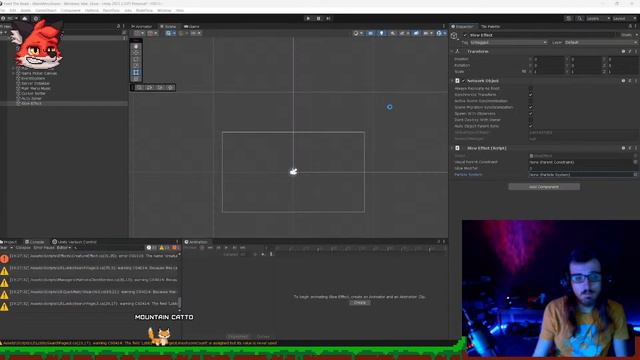
Task: Toggle Dont Destroy With Owner checkbox
Action: (531, 120)
